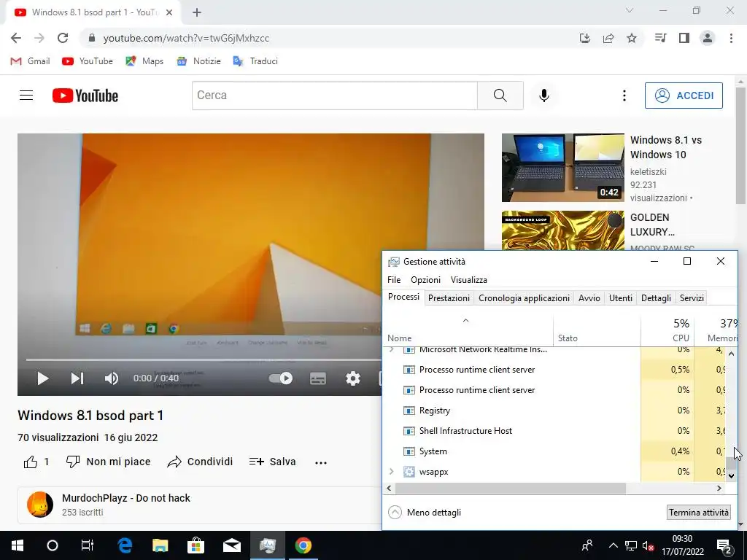The width and height of the screenshot is (747, 560).
Task: Click Termina attività button
Action: pos(698,513)
